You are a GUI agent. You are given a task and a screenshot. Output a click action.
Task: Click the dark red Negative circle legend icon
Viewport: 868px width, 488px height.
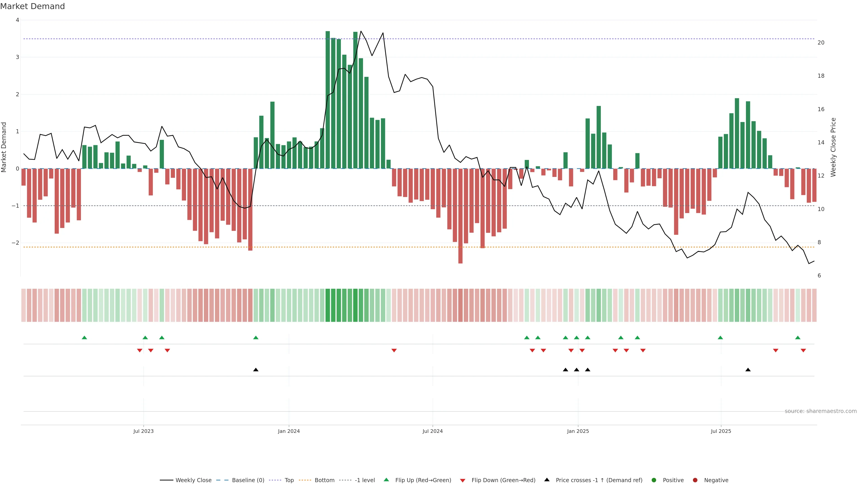click(x=695, y=480)
